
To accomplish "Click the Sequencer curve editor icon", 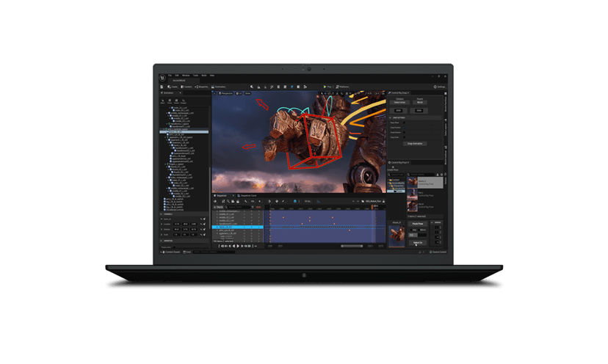I will click(x=319, y=201).
